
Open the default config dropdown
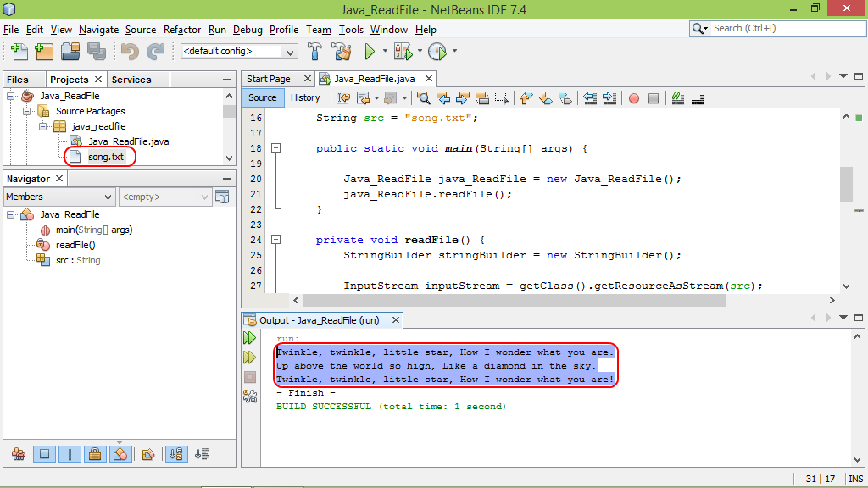click(x=239, y=51)
